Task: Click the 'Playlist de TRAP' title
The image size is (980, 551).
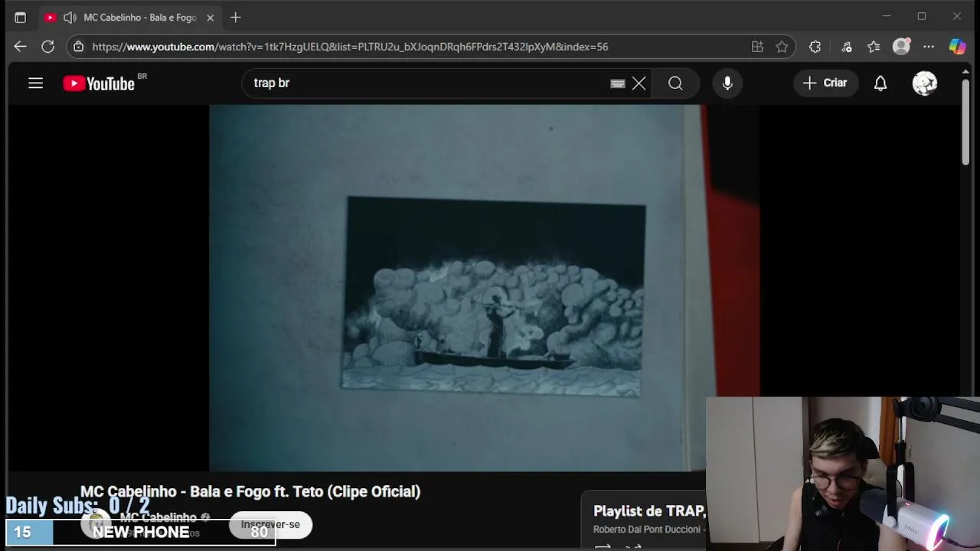Action: click(648, 511)
